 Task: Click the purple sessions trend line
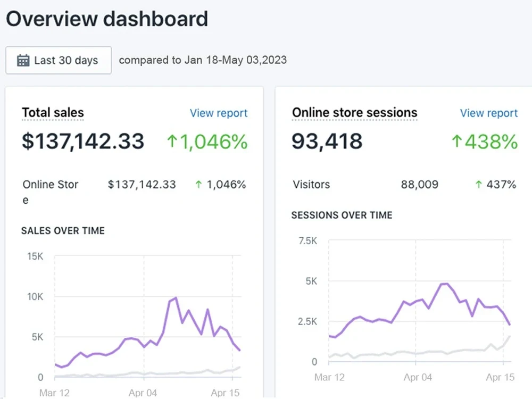point(443,284)
